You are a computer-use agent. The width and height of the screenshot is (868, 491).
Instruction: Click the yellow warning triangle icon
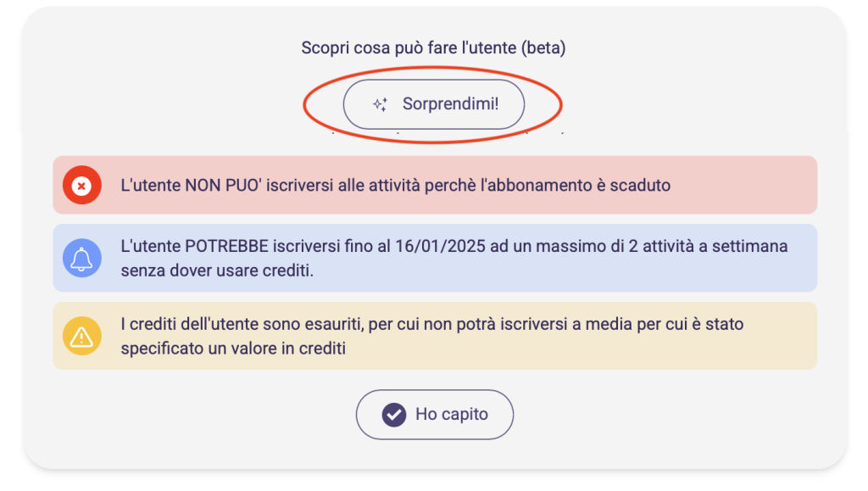pyautogui.click(x=81, y=337)
